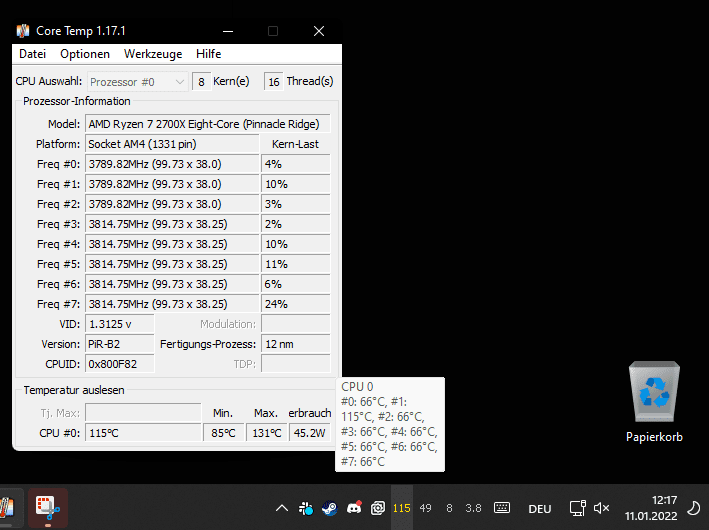Select the Freq #3 frequency value
709x530 pixels.
pos(172,224)
